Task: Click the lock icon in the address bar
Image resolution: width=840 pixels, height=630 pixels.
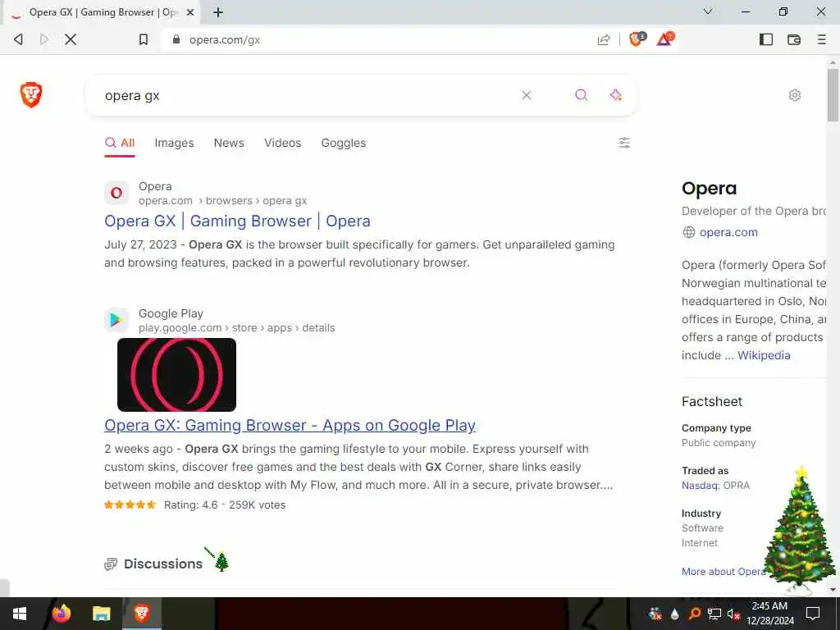Action: (x=176, y=39)
